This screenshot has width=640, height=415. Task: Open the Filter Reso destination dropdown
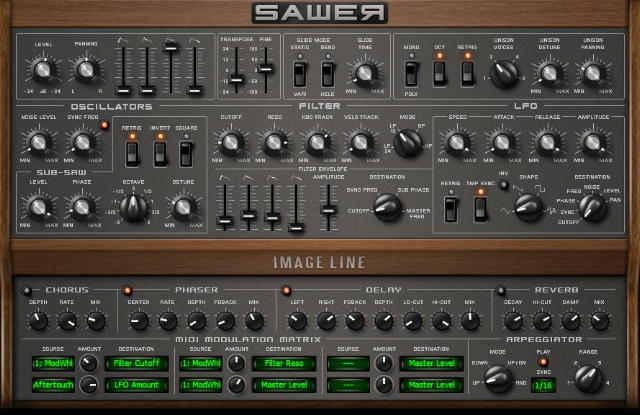(284, 363)
